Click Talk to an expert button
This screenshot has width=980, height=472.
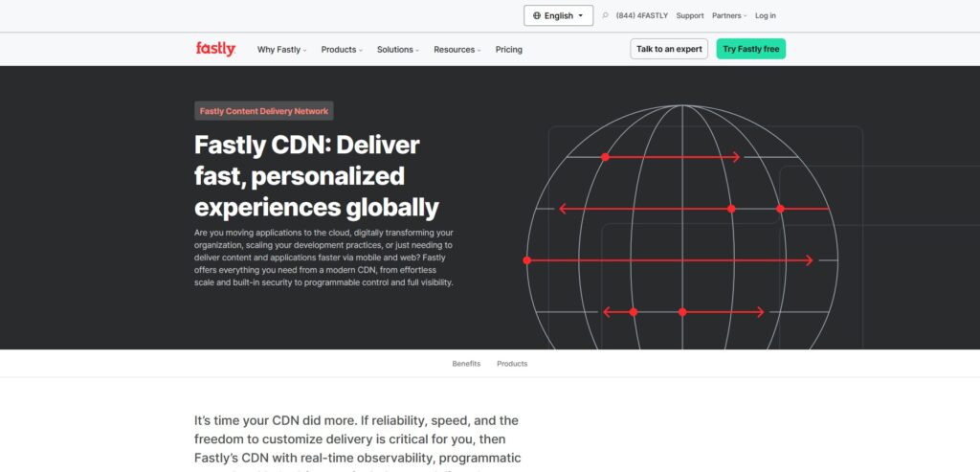(x=669, y=49)
